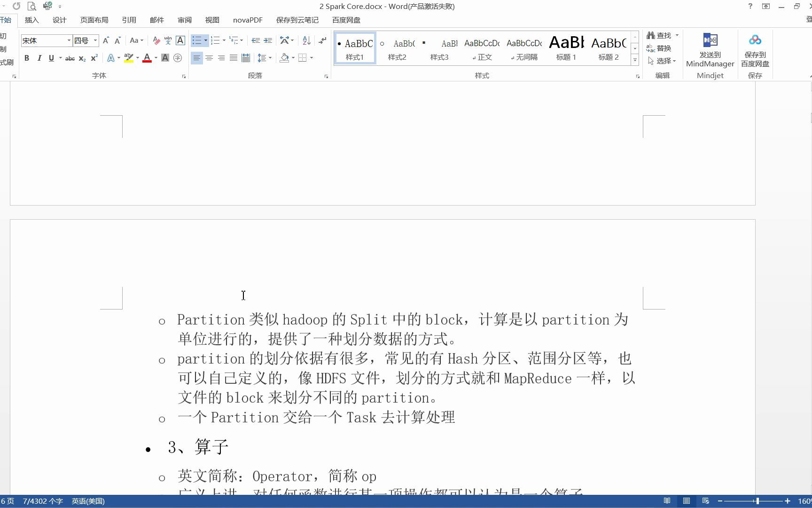Open the 审阅 tab
The height and width of the screenshot is (508, 812).
click(185, 20)
